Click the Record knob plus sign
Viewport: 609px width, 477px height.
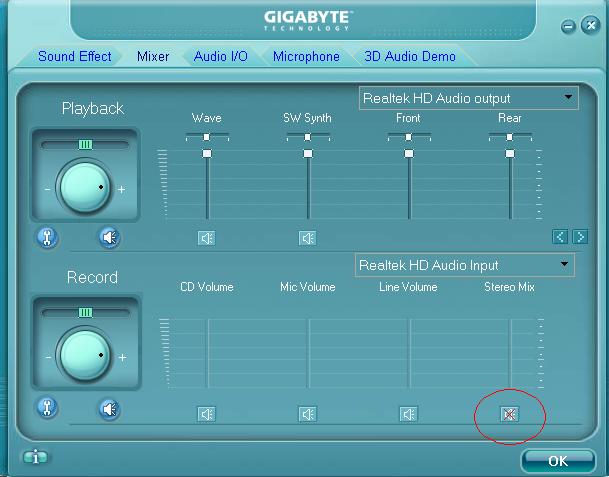coord(123,357)
